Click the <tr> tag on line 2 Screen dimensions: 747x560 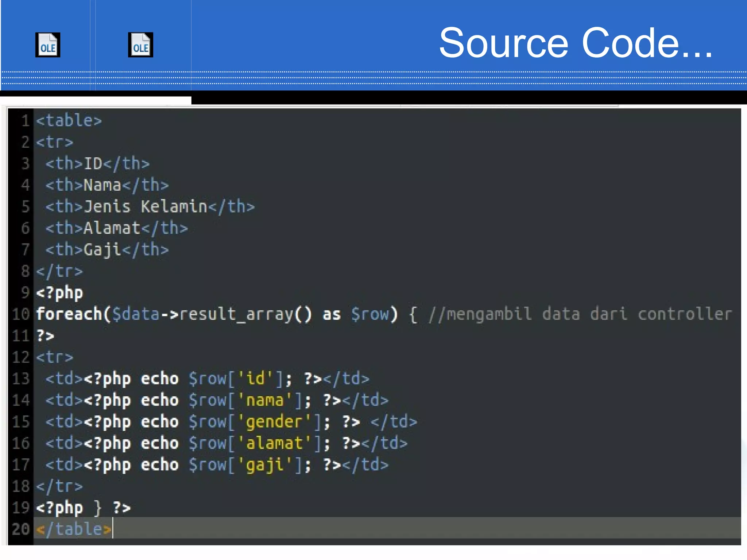[55, 142]
